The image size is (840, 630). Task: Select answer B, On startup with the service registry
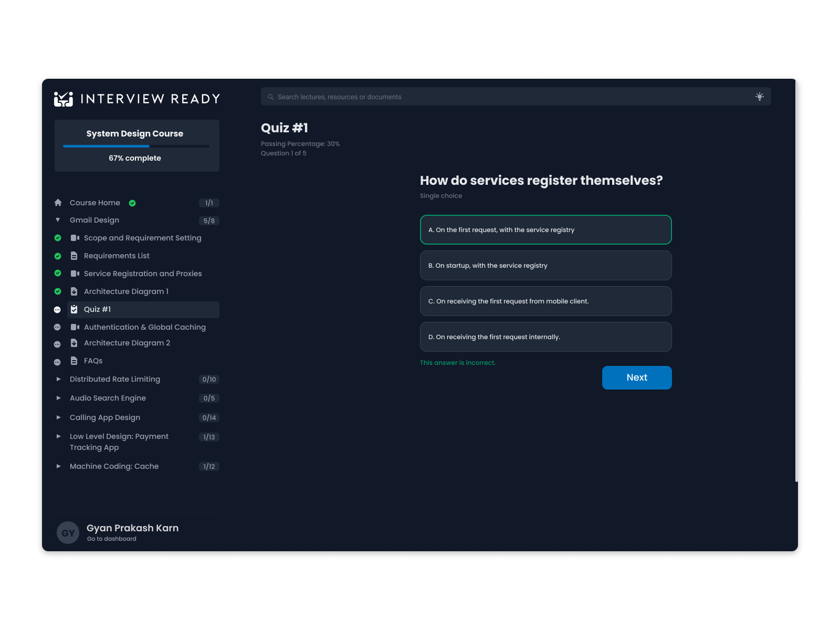(545, 265)
